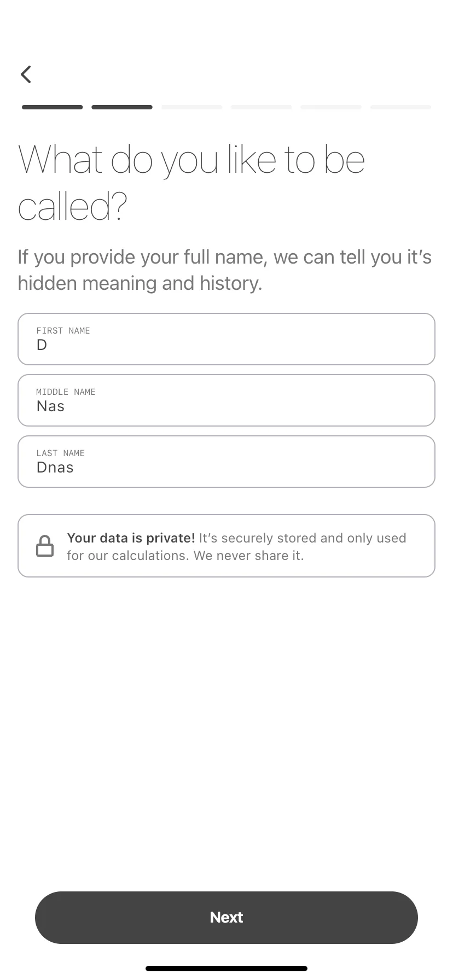Image resolution: width=453 pixels, height=980 pixels.
Task: Click the typed text 'Dnas'
Action: [55, 468]
